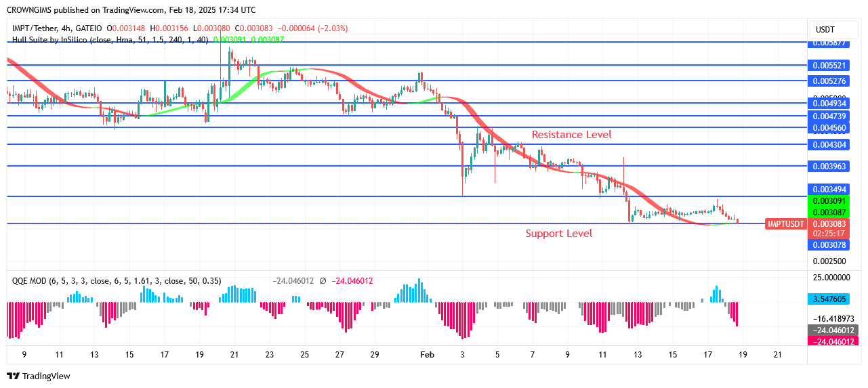Click the TradingView logo at bottom
This screenshot has width=868, height=388.
[x=39, y=376]
